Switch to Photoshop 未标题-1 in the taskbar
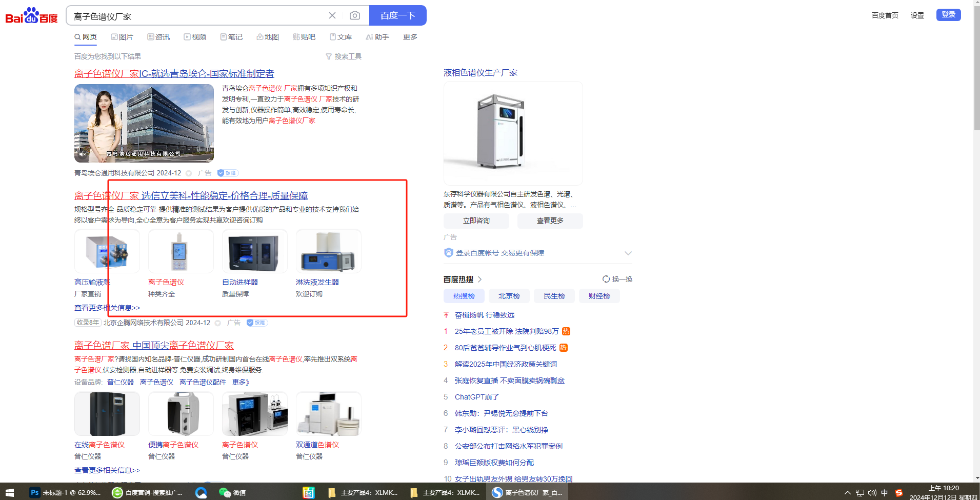 65,493
